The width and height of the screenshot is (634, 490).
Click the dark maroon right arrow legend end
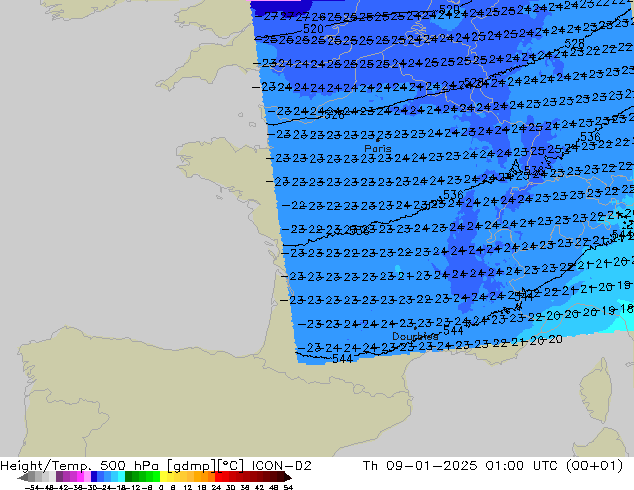[288, 478]
